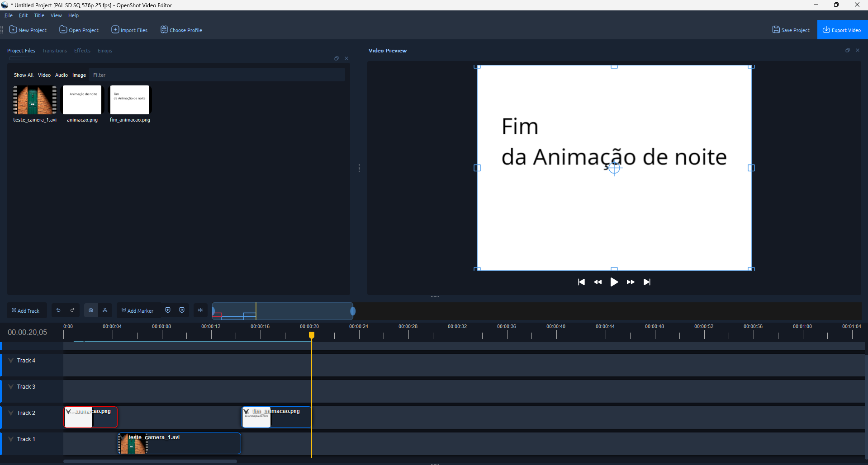
Task: Undo the last timeline action
Action: (x=58, y=310)
